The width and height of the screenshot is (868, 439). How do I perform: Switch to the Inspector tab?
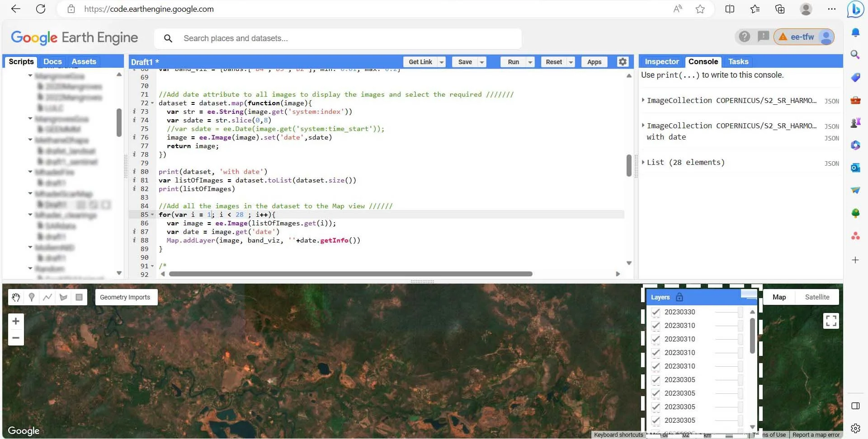tap(661, 61)
